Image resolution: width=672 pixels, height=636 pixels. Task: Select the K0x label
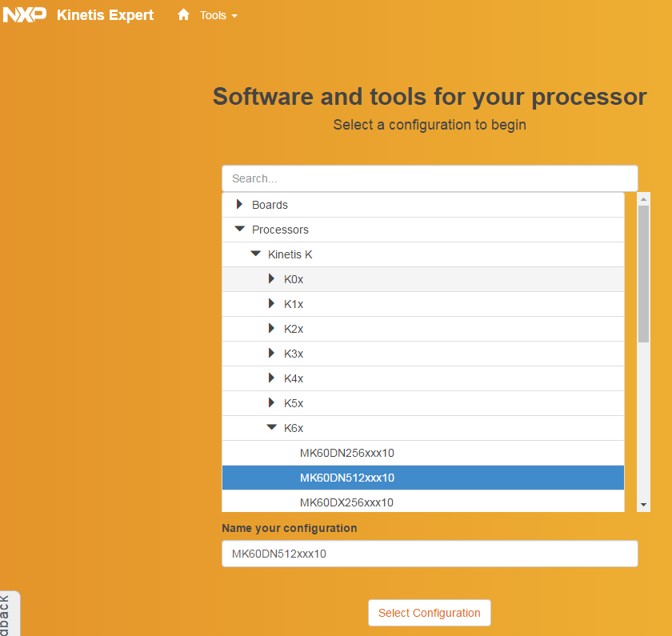[294, 279]
